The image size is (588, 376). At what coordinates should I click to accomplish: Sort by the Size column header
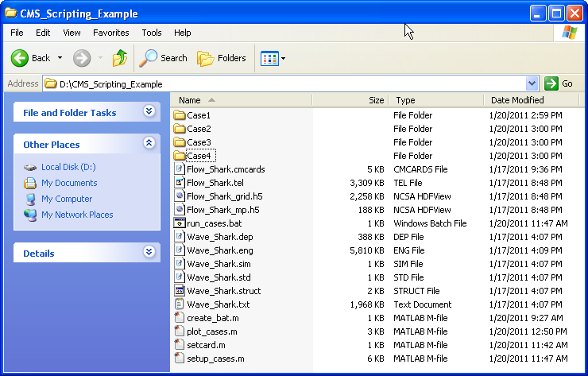coord(350,100)
